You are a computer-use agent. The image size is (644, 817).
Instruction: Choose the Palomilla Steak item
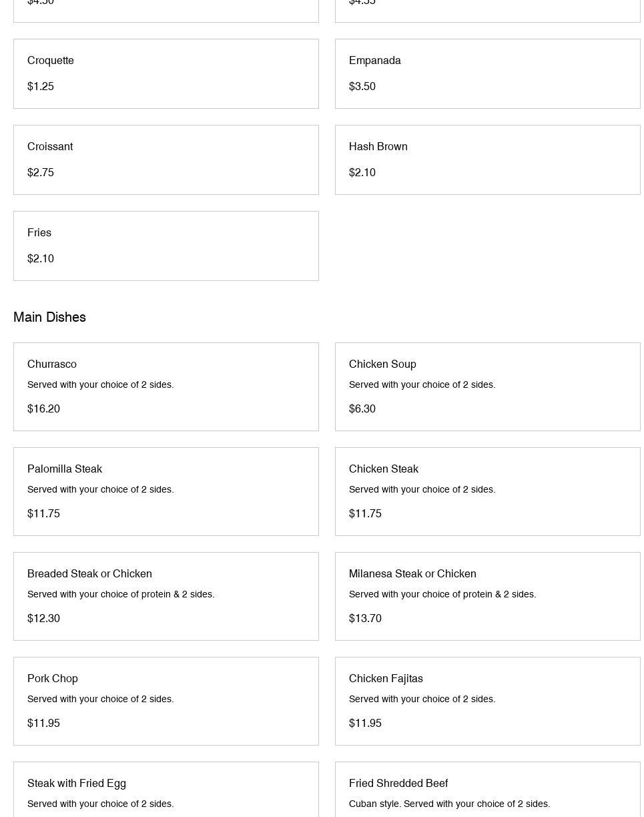166,491
